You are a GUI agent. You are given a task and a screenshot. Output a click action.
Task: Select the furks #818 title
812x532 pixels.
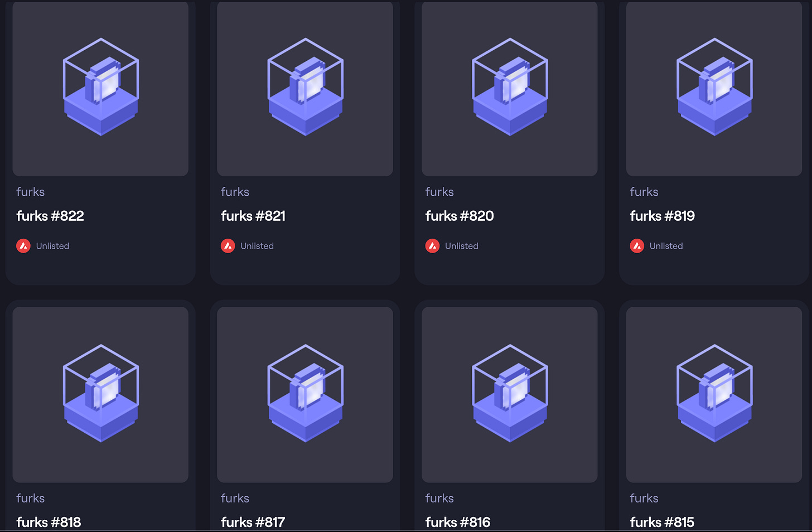(x=49, y=522)
